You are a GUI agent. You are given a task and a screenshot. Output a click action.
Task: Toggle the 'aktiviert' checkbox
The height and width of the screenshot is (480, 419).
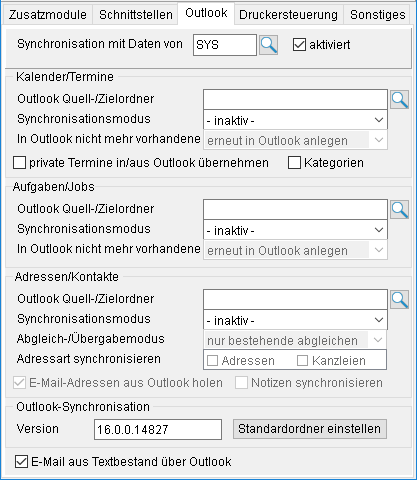[299, 45]
